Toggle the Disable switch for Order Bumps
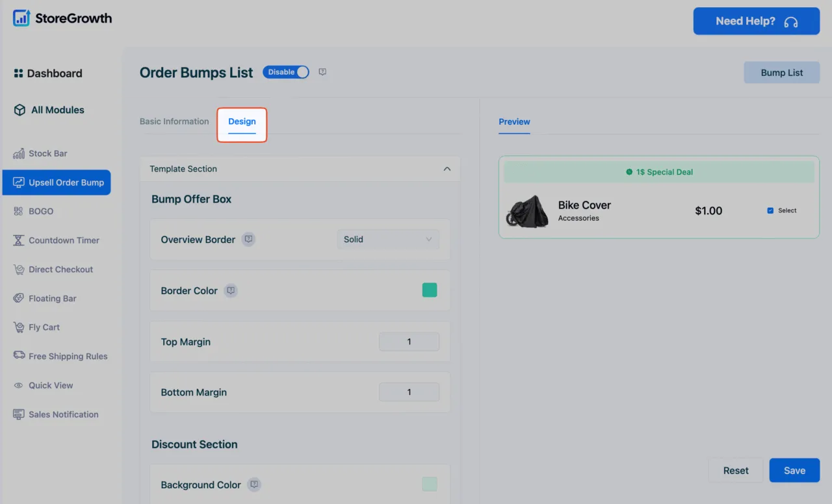The width and height of the screenshot is (832, 504). pos(286,72)
